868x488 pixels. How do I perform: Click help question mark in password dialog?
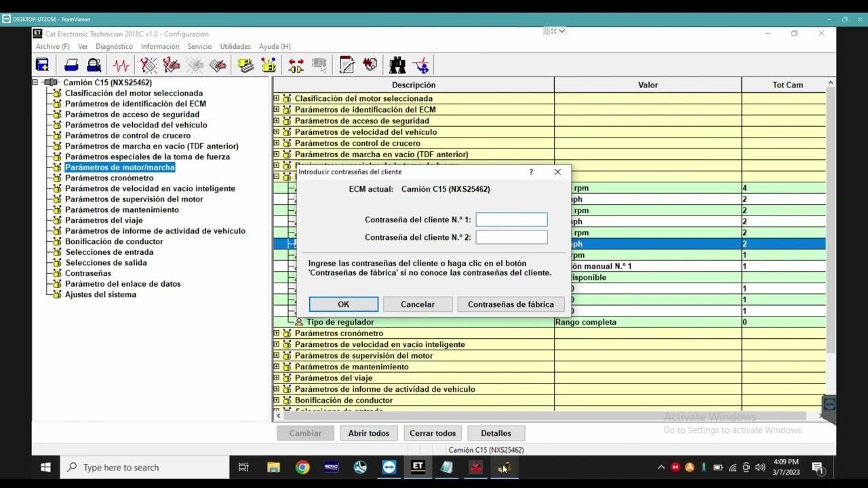tap(531, 172)
